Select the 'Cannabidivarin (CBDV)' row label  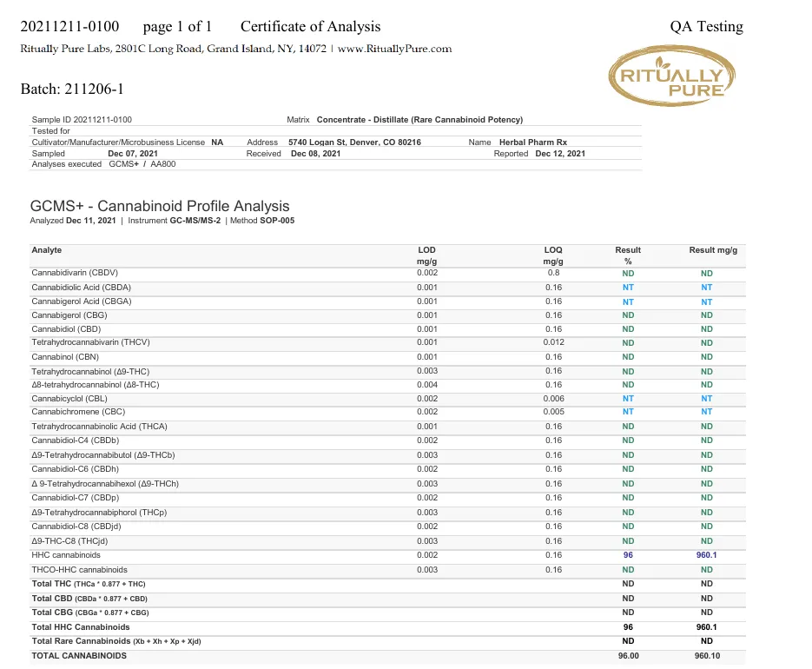(75, 273)
